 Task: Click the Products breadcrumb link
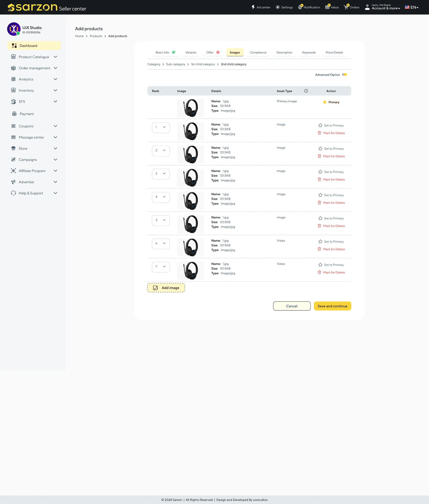pos(96,36)
